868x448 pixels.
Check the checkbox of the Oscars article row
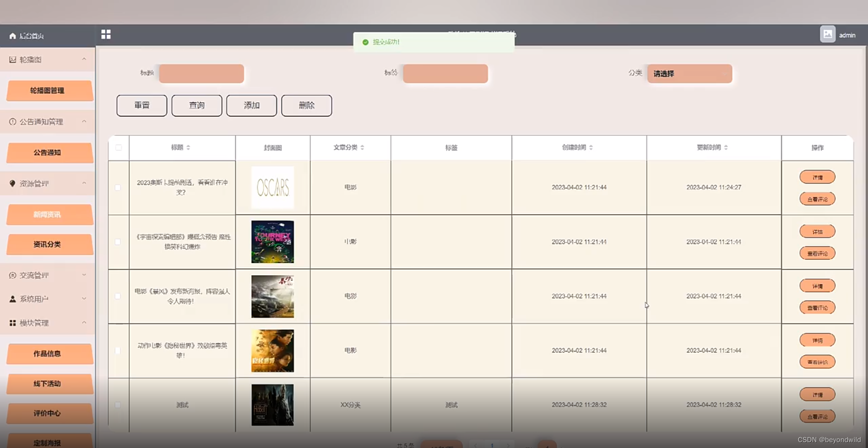[118, 188]
